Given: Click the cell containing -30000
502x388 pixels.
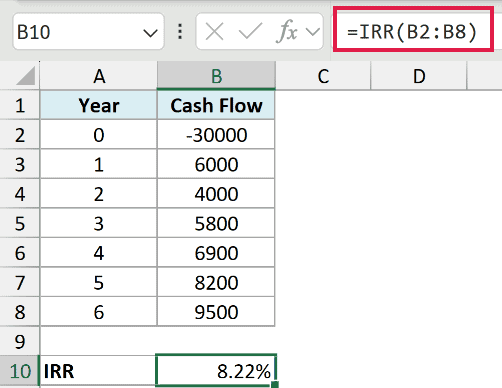Looking at the screenshot, I should pos(216,135).
